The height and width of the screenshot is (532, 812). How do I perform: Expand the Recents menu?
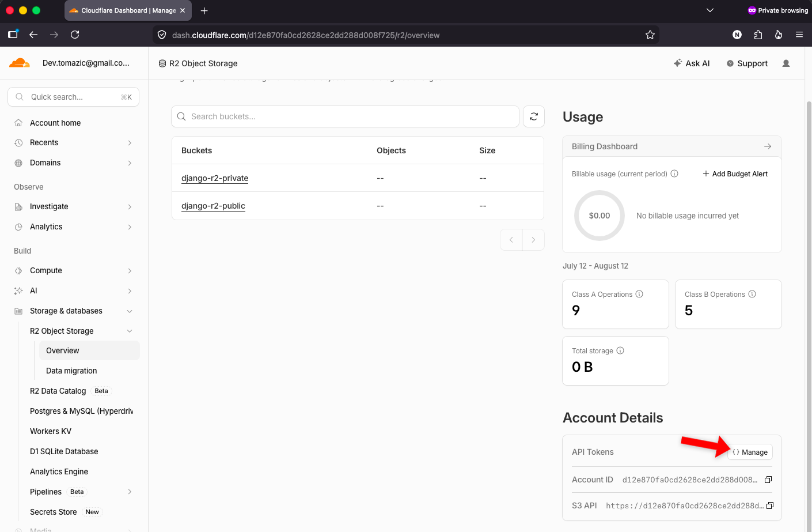click(x=130, y=143)
